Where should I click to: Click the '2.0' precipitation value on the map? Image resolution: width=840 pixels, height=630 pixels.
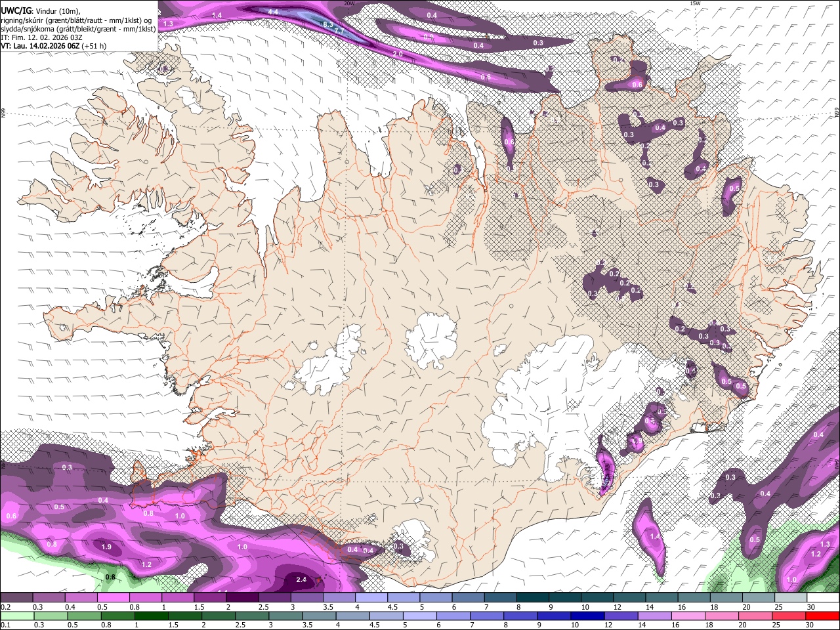[x=398, y=54]
